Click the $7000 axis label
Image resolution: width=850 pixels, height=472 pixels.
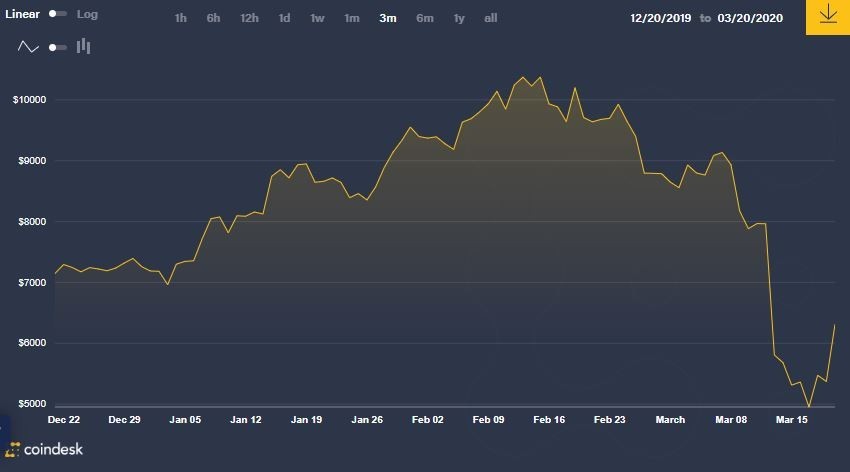[32, 282]
